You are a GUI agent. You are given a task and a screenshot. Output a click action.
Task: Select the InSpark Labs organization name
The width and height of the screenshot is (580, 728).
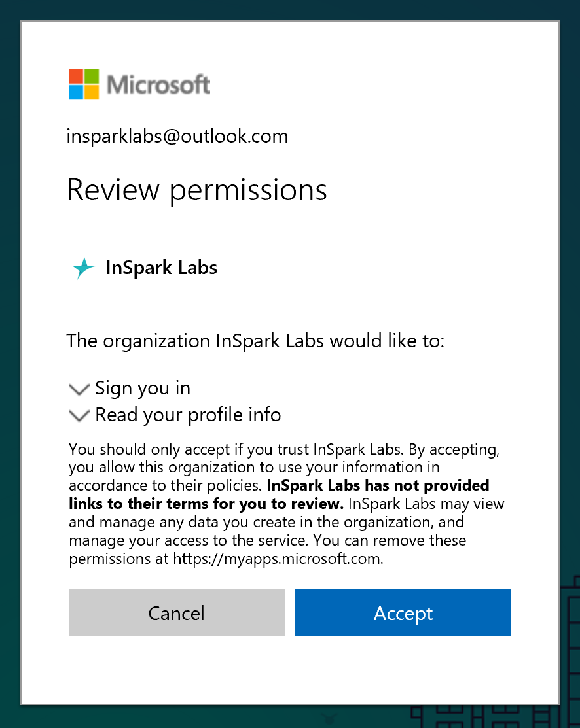161,268
